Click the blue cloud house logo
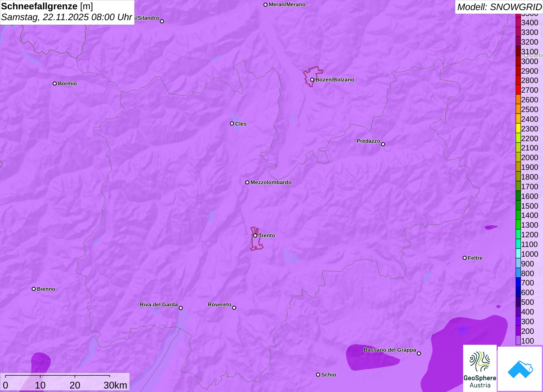Viewport: 543px width, 392px height. click(520, 369)
